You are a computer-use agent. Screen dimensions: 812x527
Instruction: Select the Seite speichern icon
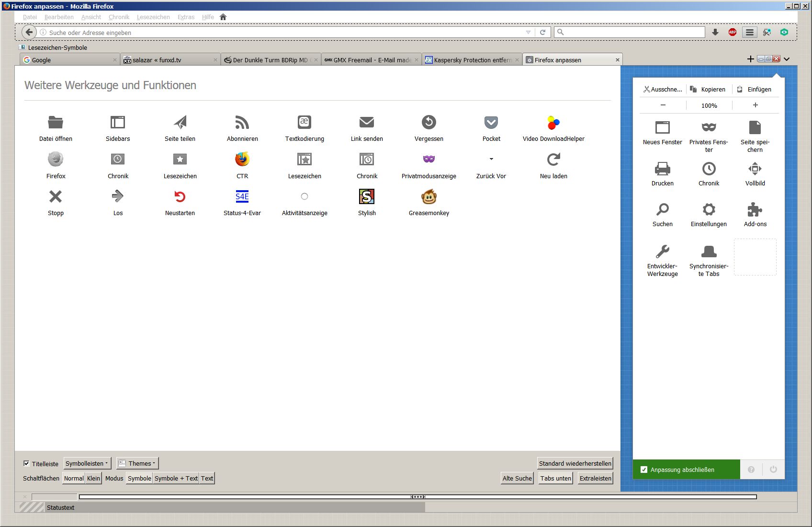(755, 127)
